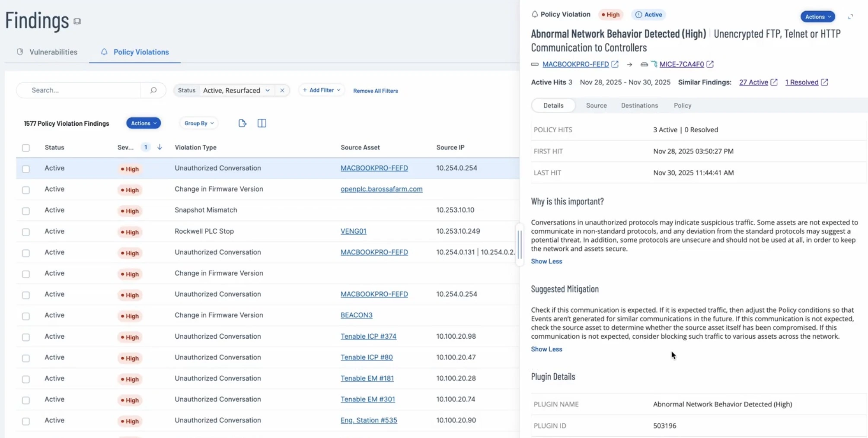
Task: Collapse Suggested Mitigation with Show Less
Action: (x=546, y=349)
